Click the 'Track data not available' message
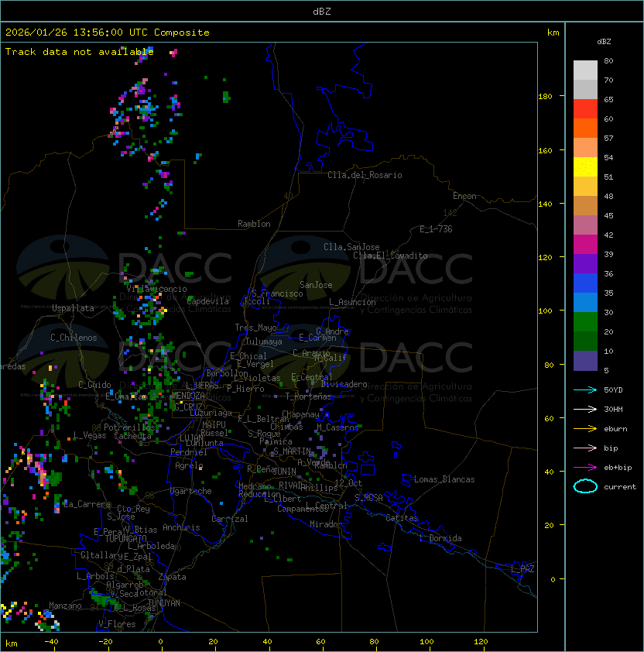 [x=79, y=52]
